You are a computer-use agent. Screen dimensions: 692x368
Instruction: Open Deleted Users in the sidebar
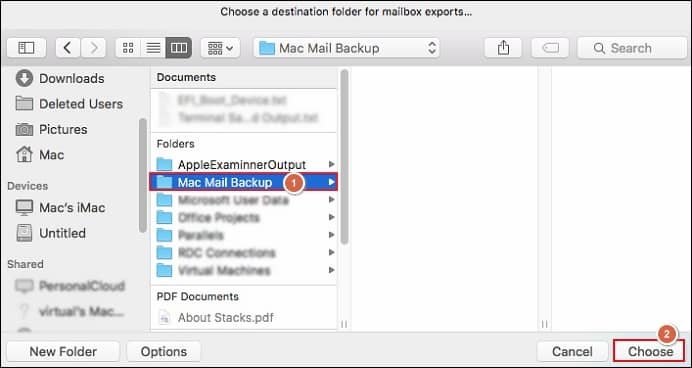[x=69, y=104]
